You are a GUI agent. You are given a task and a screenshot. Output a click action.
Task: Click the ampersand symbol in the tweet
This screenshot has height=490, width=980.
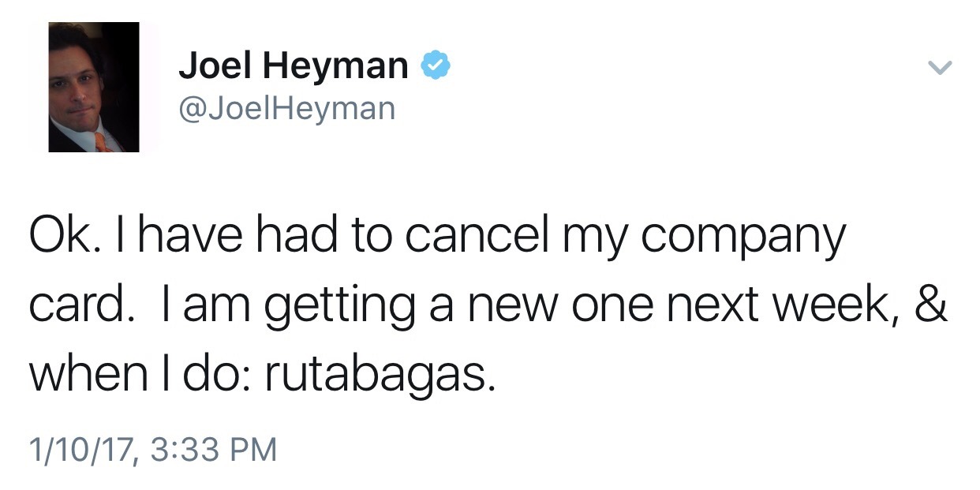(931, 305)
